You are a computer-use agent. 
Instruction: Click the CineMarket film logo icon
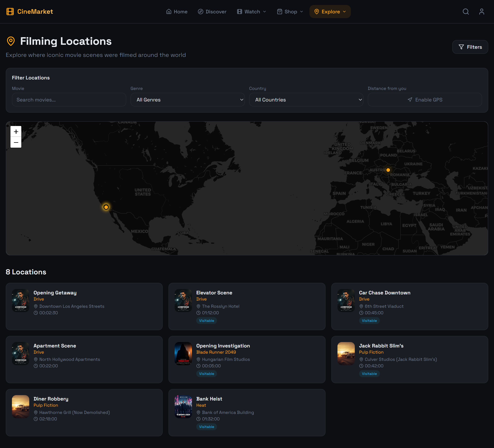10,12
